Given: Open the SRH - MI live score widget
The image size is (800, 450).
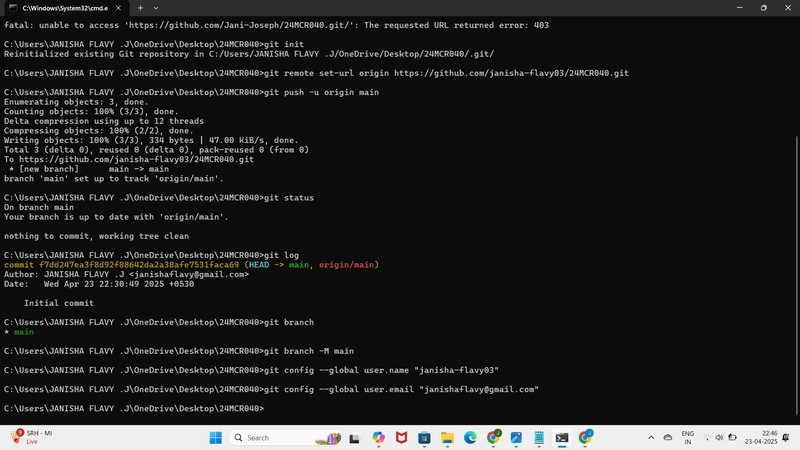Looking at the screenshot, I should point(32,437).
